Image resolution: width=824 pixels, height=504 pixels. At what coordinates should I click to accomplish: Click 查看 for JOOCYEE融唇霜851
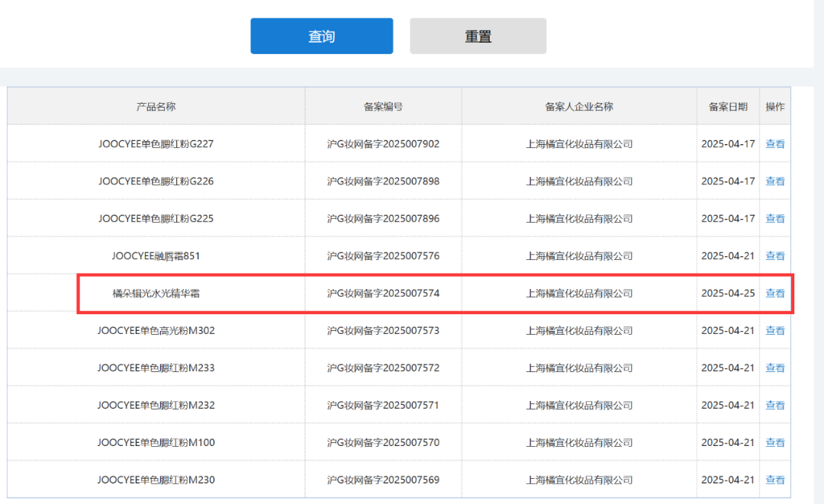(x=775, y=256)
